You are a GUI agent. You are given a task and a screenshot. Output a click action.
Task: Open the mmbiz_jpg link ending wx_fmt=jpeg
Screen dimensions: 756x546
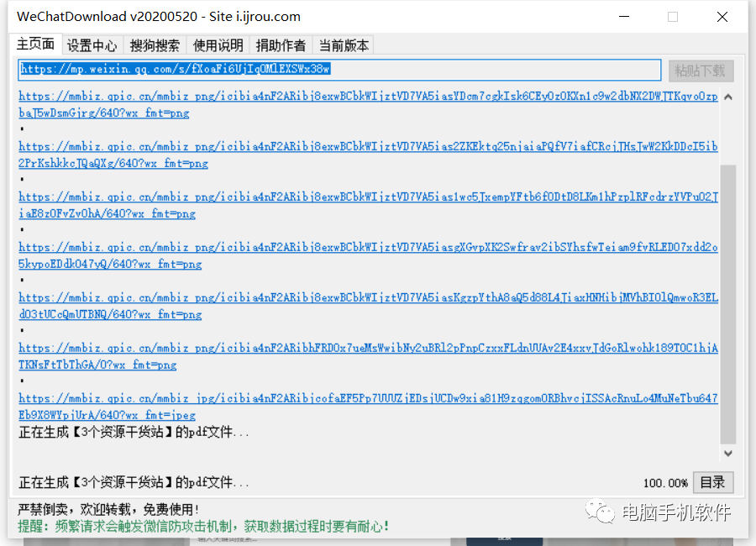pos(369,407)
